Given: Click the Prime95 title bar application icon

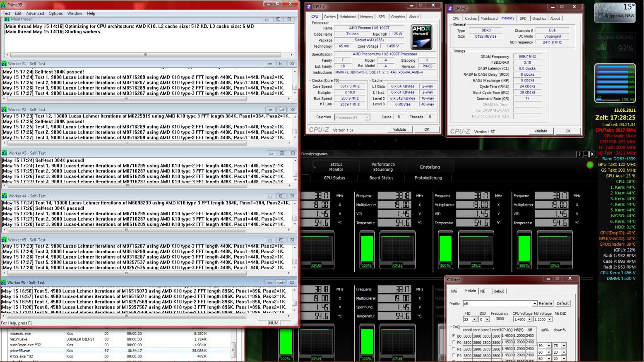Looking at the screenshot, I should pos(3,5).
